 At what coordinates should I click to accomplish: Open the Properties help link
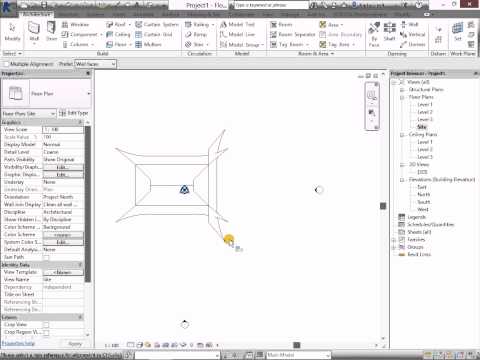pos(18,343)
